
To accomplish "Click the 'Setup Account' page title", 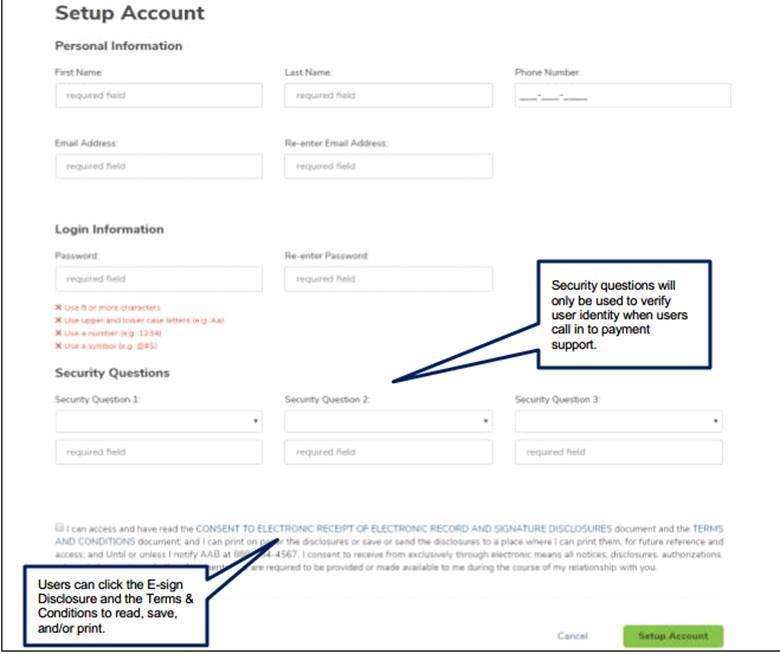I will 130,13.
